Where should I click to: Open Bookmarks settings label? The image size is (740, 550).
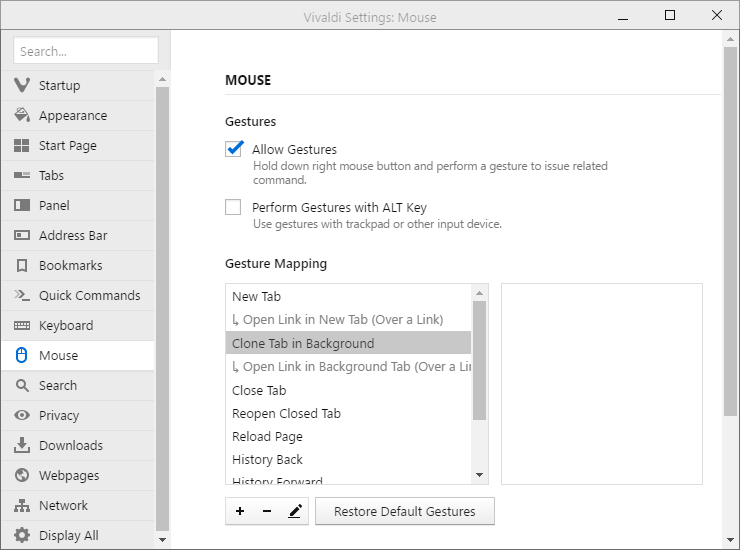tap(71, 265)
